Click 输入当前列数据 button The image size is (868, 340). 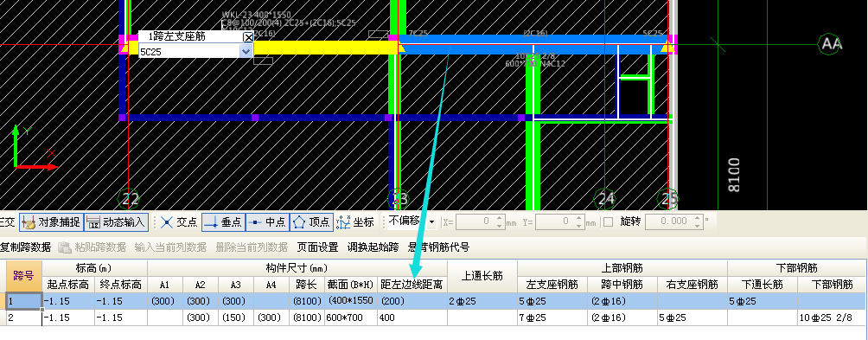[x=170, y=247]
